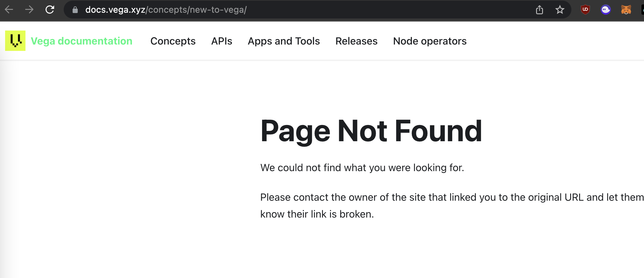View site security via the lock icon
The image size is (644, 278).
(75, 10)
